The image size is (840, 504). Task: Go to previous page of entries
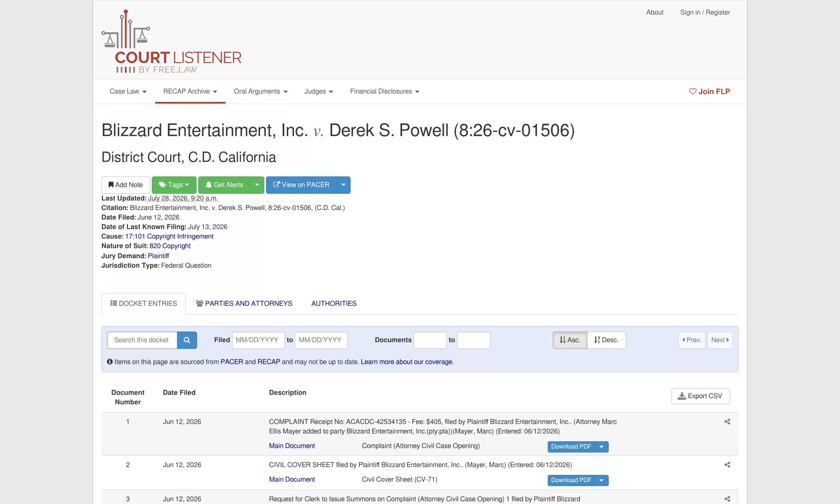[692, 340]
